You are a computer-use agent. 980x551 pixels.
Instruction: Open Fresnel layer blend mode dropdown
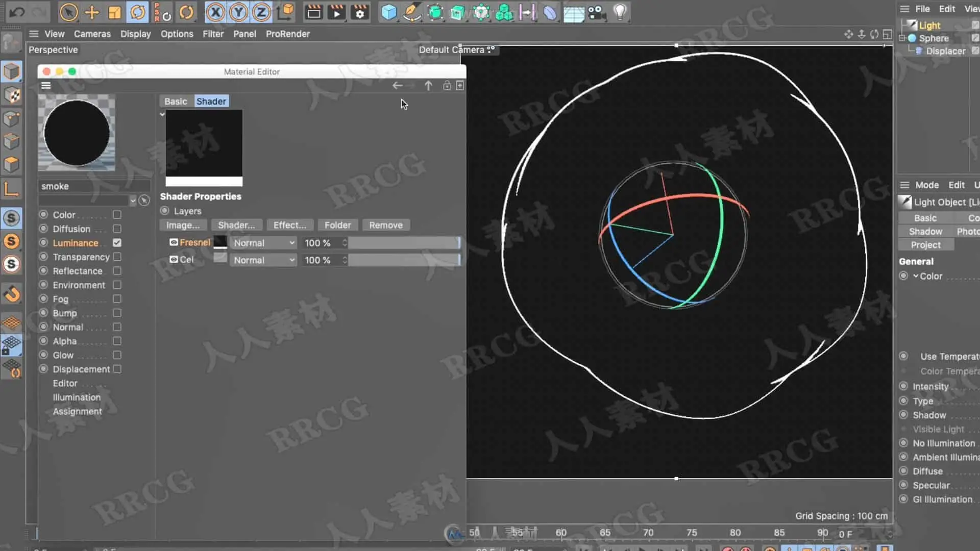263,243
